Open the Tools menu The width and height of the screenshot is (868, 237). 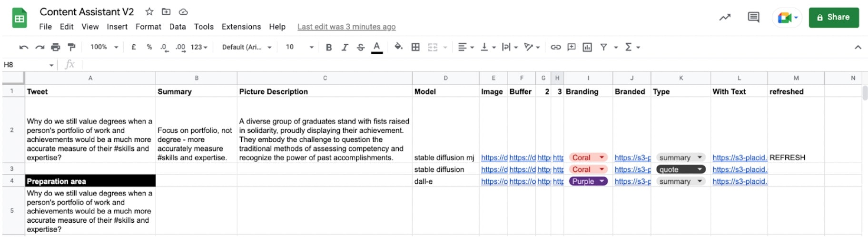coord(204,27)
